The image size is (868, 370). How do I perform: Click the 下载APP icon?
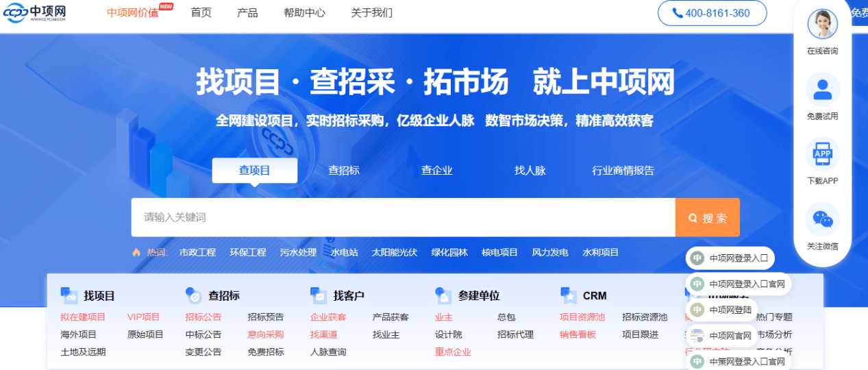click(822, 154)
